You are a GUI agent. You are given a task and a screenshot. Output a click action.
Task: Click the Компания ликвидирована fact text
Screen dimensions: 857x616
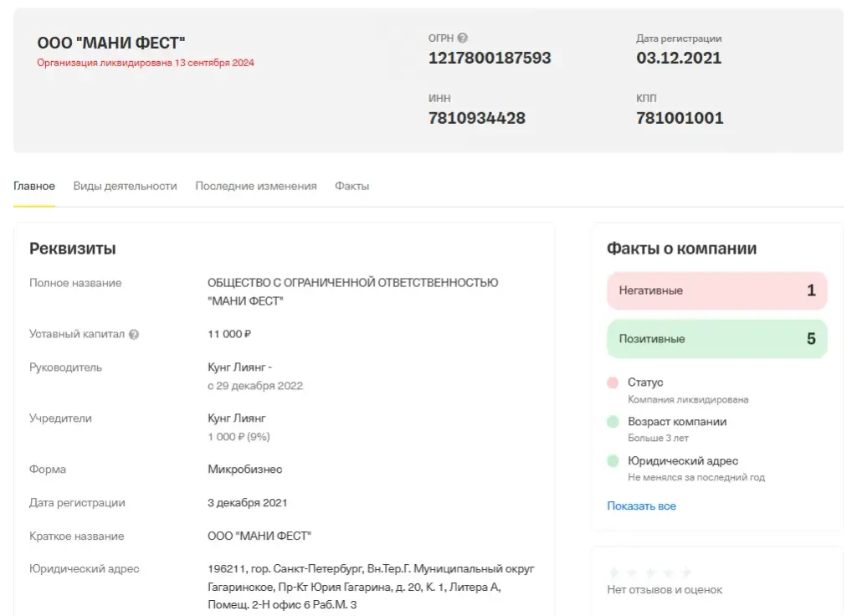(688, 399)
